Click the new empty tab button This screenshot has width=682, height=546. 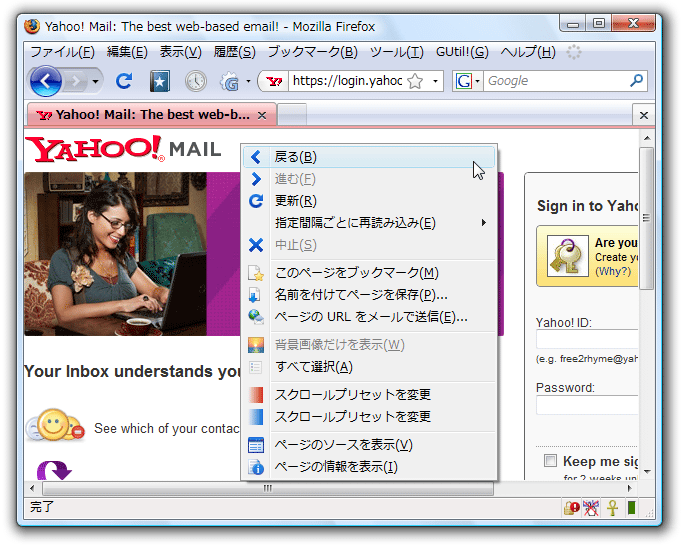coord(292,115)
